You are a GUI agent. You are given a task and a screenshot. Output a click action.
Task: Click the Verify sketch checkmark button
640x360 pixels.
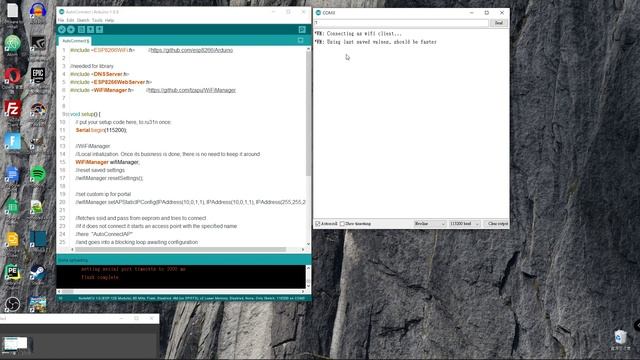pyautogui.click(x=62, y=29)
